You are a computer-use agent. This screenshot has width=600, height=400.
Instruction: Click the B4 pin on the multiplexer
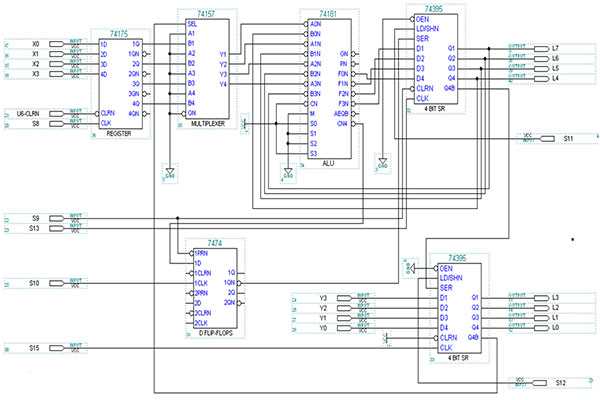tap(191, 103)
